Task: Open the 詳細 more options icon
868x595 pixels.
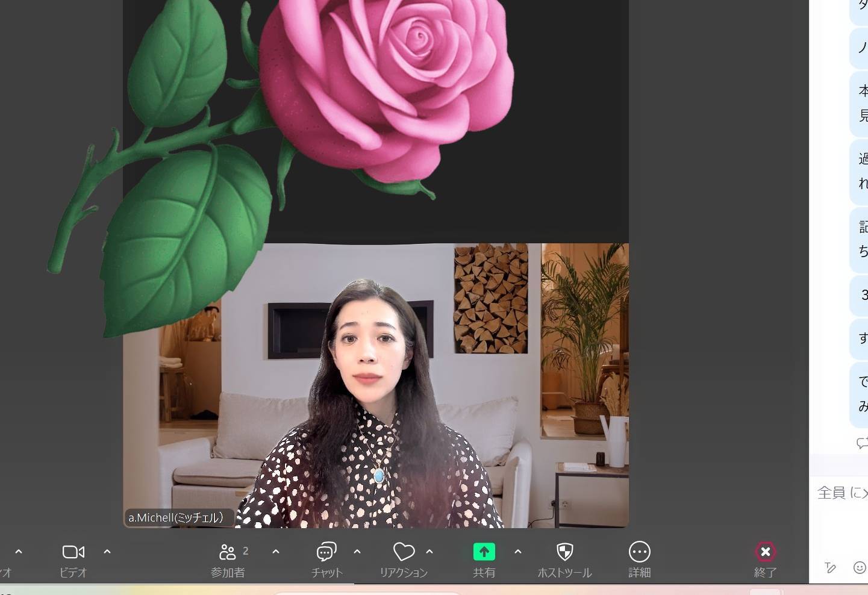Action: pos(639,552)
